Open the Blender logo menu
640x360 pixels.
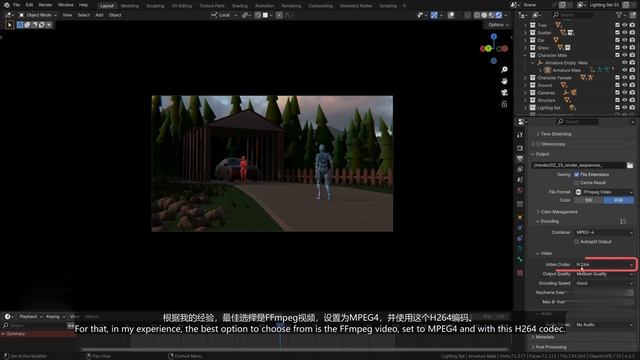click(7, 5)
